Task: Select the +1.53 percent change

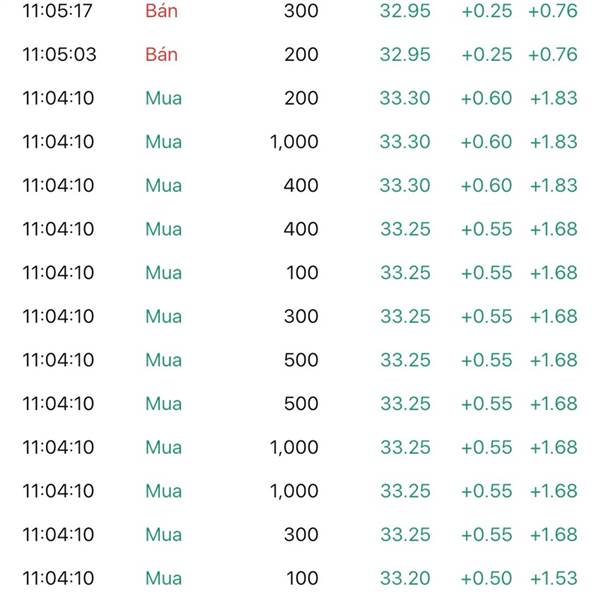Action: point(553,578)
